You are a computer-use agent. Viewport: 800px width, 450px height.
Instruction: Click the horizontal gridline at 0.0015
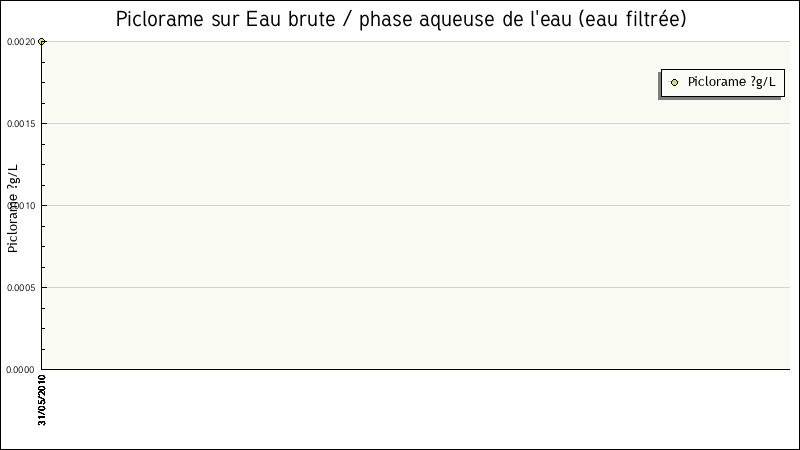[400, 123]
